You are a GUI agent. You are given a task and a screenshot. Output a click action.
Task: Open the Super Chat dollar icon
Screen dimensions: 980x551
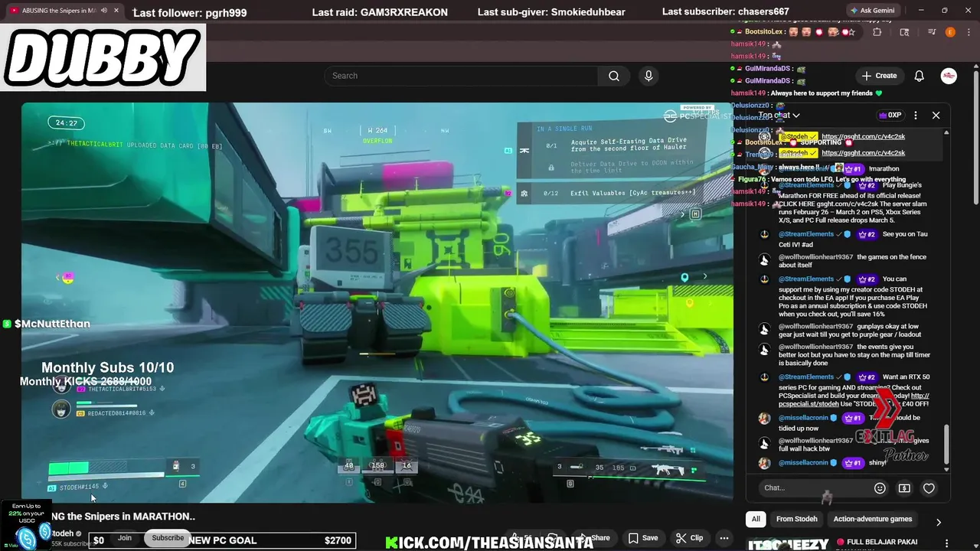point(904,488)
